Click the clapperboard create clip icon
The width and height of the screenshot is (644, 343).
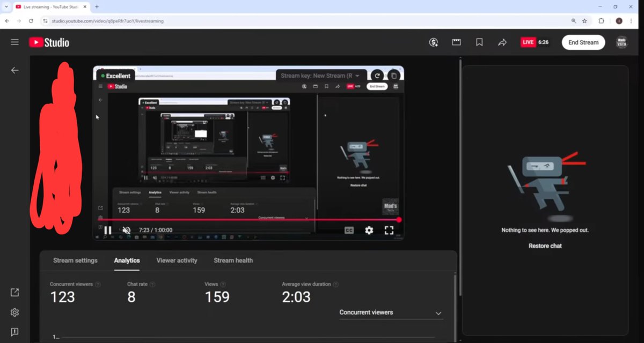[x=457, y=42]
